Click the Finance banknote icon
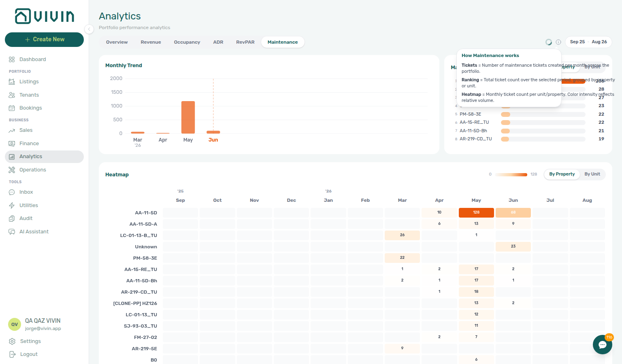The width and height of the screenshot is (622, 364). [x=12, y=144]
